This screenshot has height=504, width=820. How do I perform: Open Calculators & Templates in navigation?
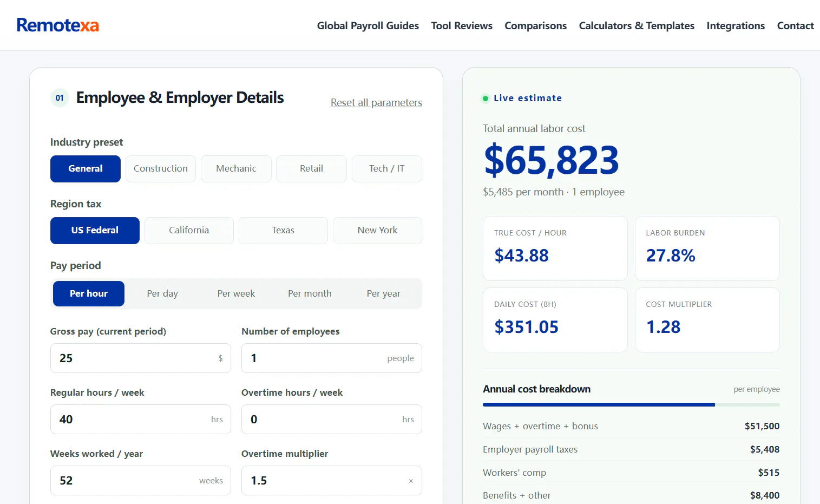[x=637, y=25]
